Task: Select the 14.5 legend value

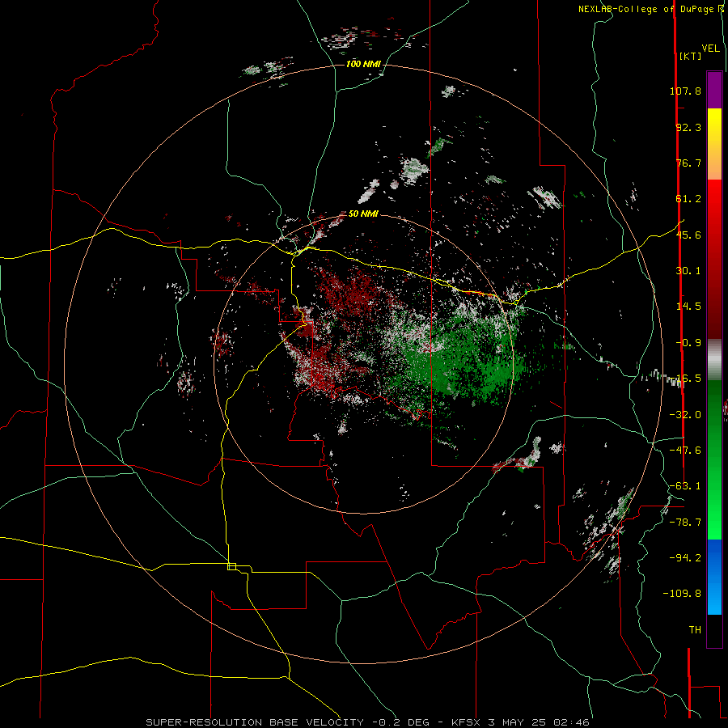Action: tap(688, 307)
